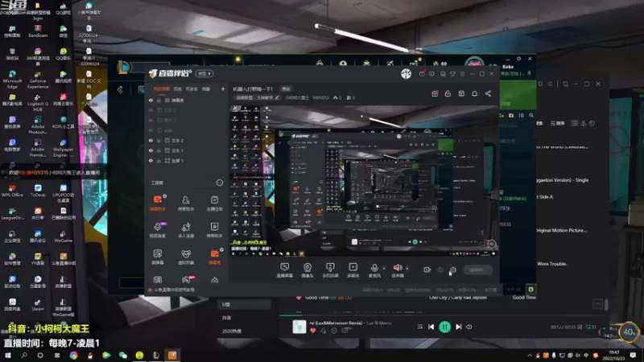Toggle visibility of 文本 2 source
Screen dimensions: 644x362
point(151,140)
